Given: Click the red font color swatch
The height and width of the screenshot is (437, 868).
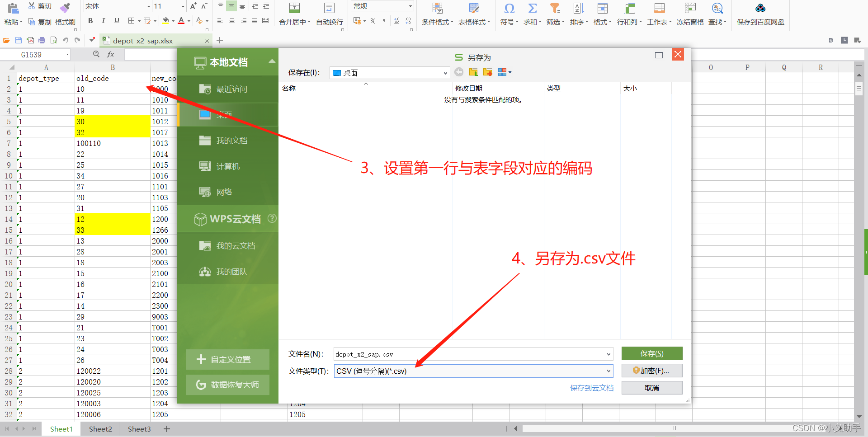Looking at the screenshot, I should [x=181, y=21].
